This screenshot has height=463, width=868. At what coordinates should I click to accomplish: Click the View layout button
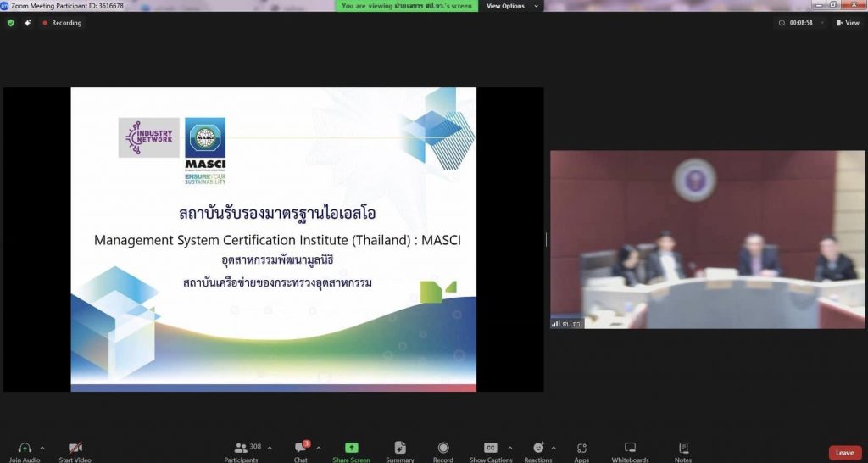(x=848, y=23)
